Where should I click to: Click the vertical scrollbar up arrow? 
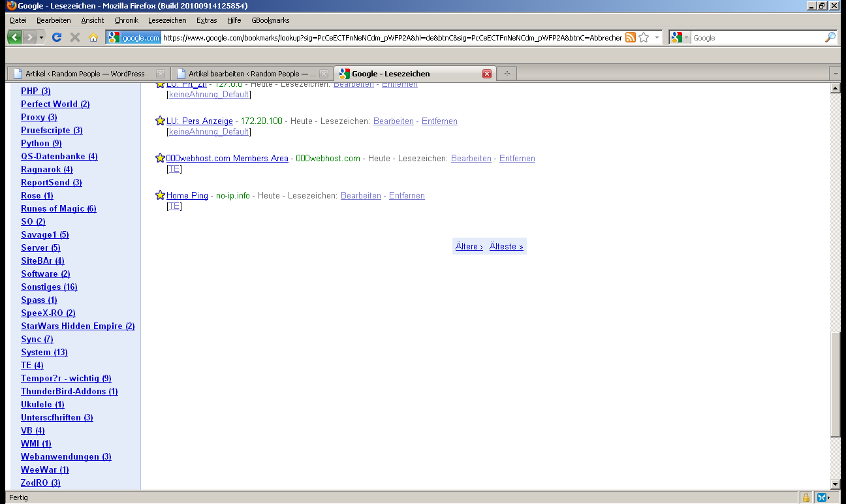click(x=835, y=88)
